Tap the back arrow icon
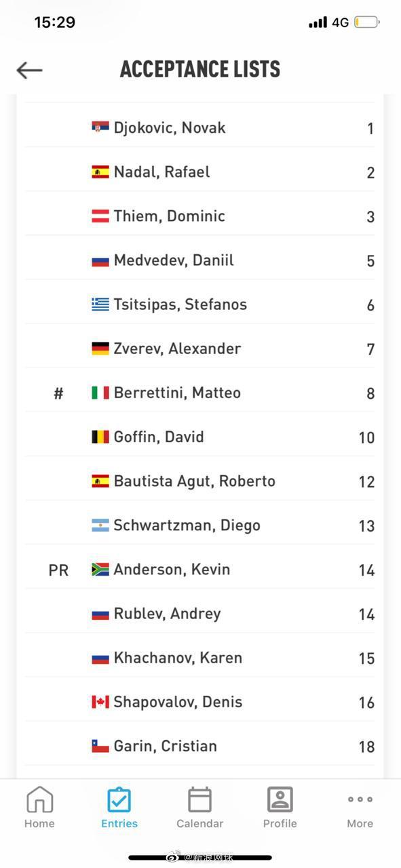Viewport: 401px width, 868px height. tap(29, 70)
